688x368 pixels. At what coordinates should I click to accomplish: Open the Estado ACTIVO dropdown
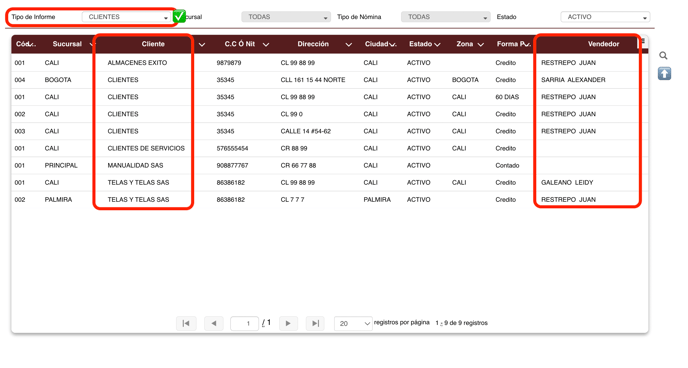605,17
